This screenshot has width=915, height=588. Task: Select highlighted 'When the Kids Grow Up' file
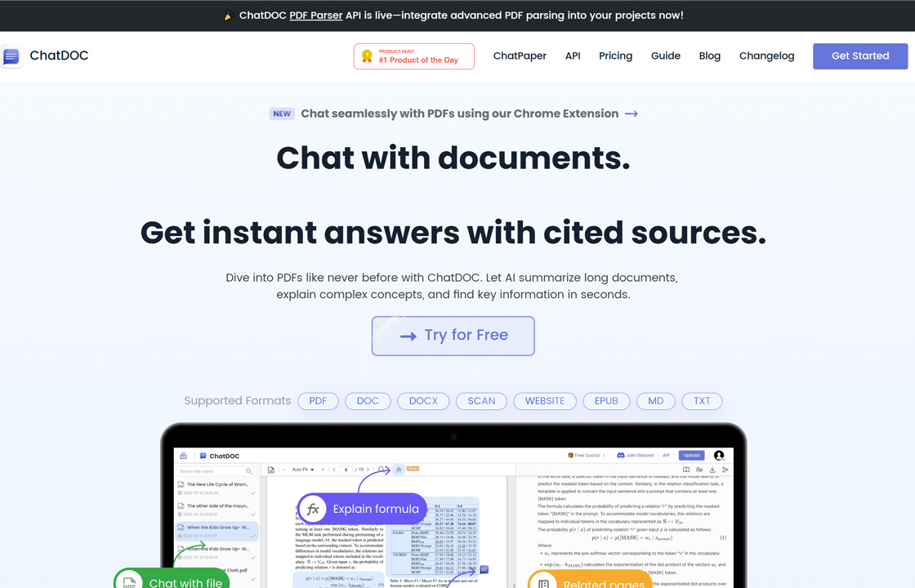[x=217, y=532]
